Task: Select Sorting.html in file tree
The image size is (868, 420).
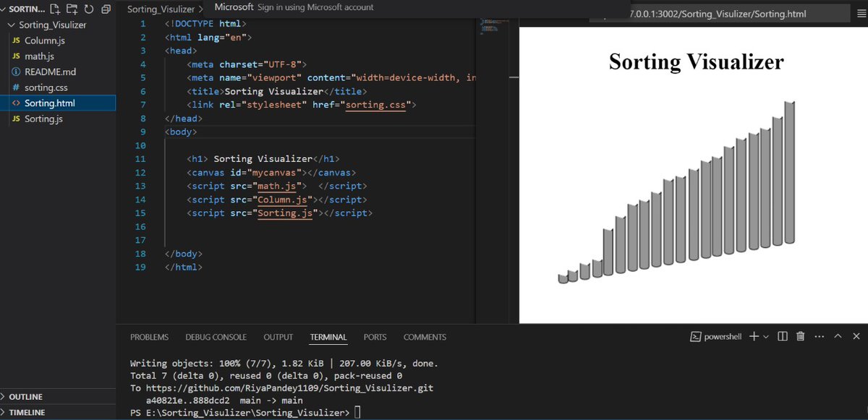Action: click(58, 103)
